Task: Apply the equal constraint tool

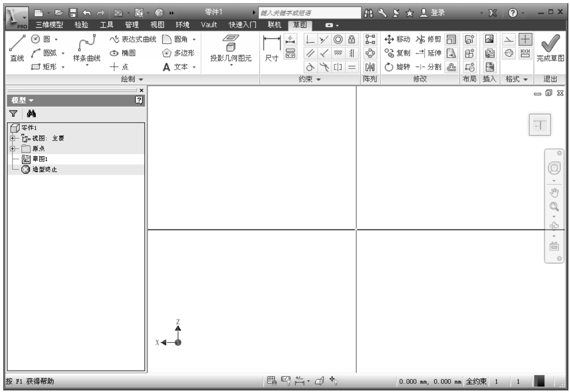Action: [x=351, y=67]
